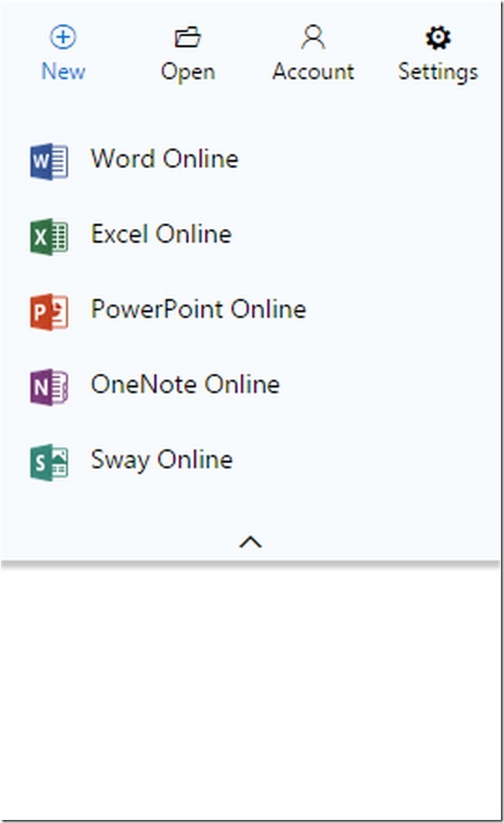Click the Open folder icon
The width and height of the screenshot is (504, 823).
[187, 37]
